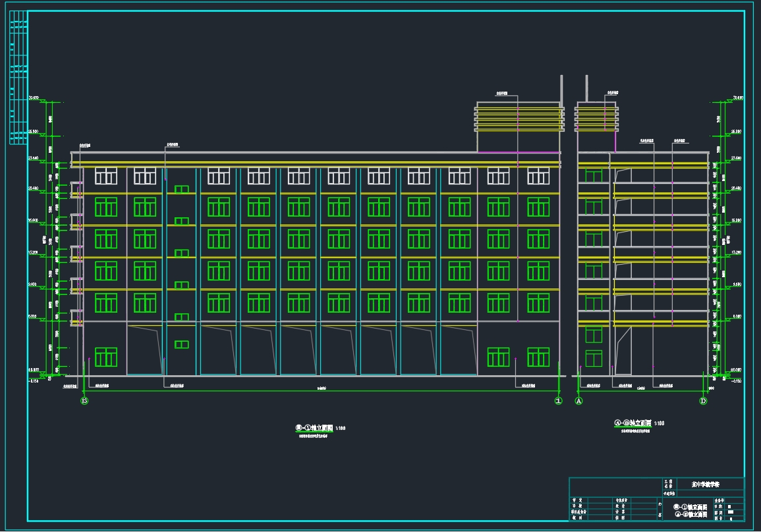761x532 pixels.
Task: Click the leftmost white top-floor window
Action: 106,176
